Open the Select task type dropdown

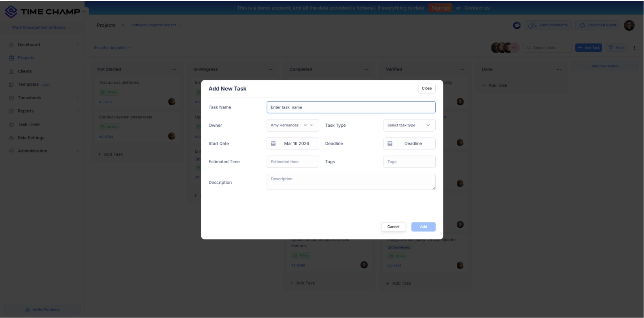click(x=409, y=126)
